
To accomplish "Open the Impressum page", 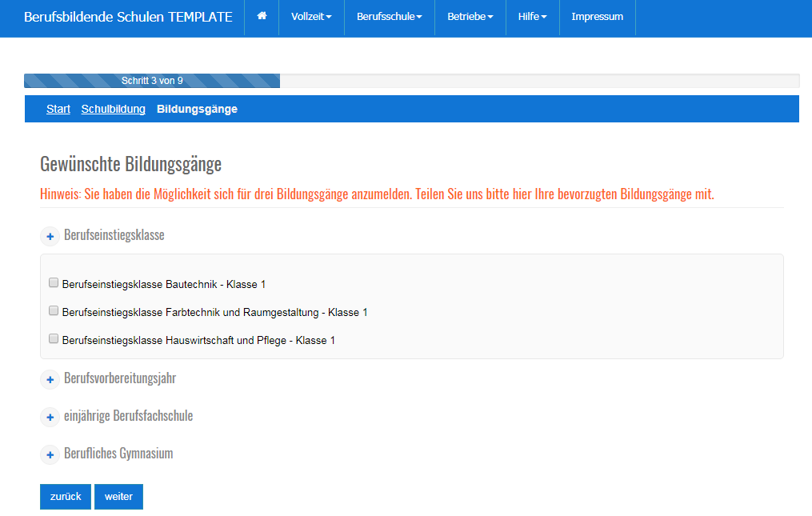I will click(x=597, y=17).
